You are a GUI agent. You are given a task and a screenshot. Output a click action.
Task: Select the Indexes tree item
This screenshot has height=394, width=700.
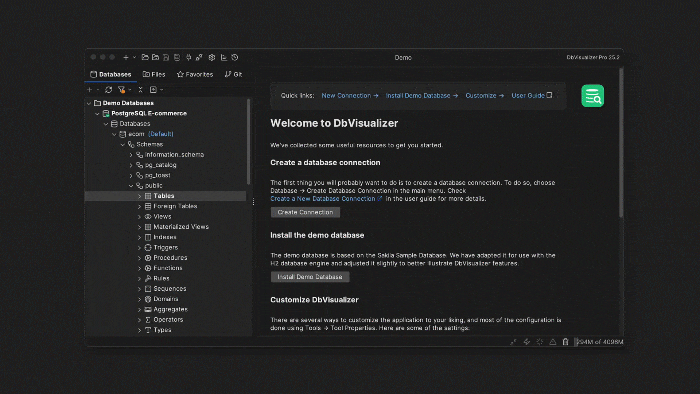[x=165, y=237]
